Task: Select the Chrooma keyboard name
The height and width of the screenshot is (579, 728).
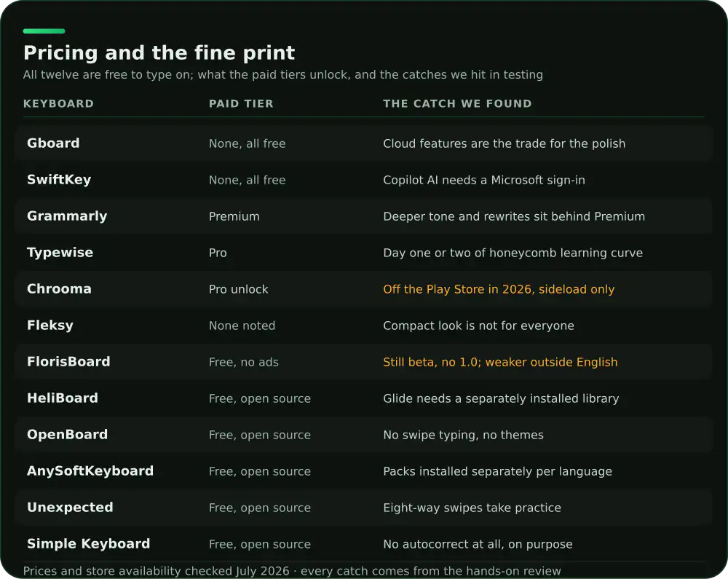Action: click(x=59, y=289)
